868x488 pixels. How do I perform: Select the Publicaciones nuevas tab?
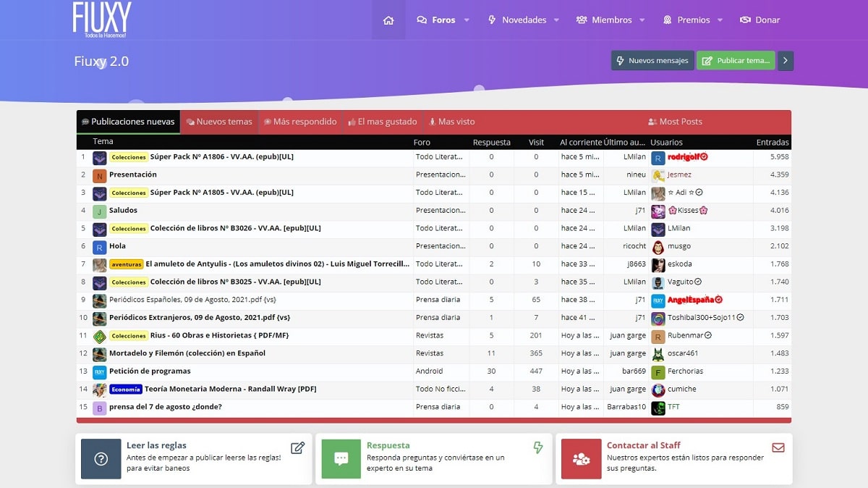[x=128, y=122]
